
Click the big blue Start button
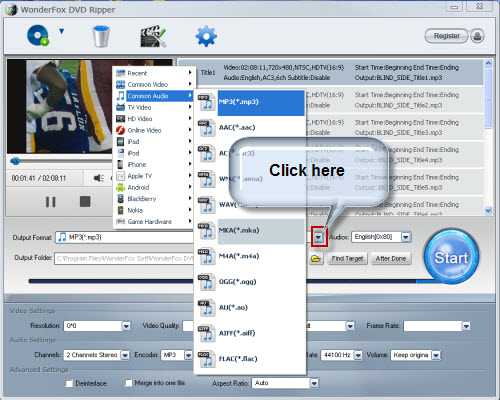pyautogui.click(x=451, y=256)
